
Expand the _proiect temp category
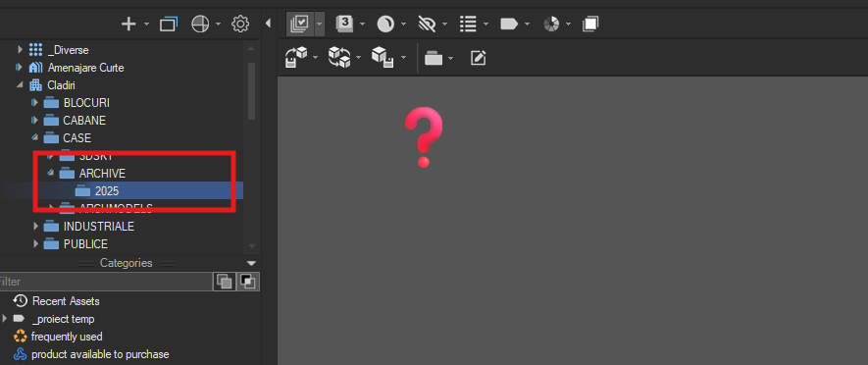click(5, 319)
